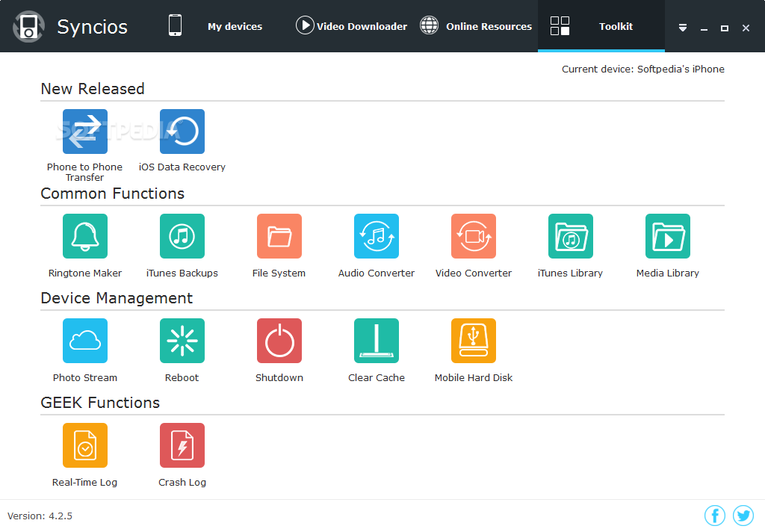Click the Reboot device icon
The width and height of the screenshot is (765, 532).
[182, 340]
